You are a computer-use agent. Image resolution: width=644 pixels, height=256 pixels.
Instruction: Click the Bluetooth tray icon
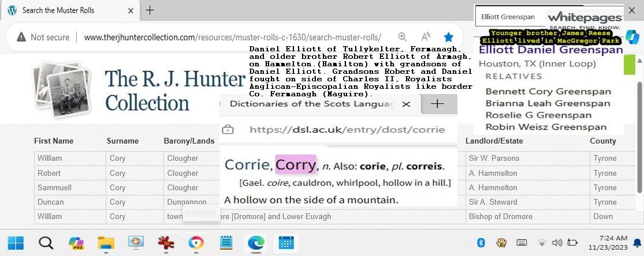(481, 243)
